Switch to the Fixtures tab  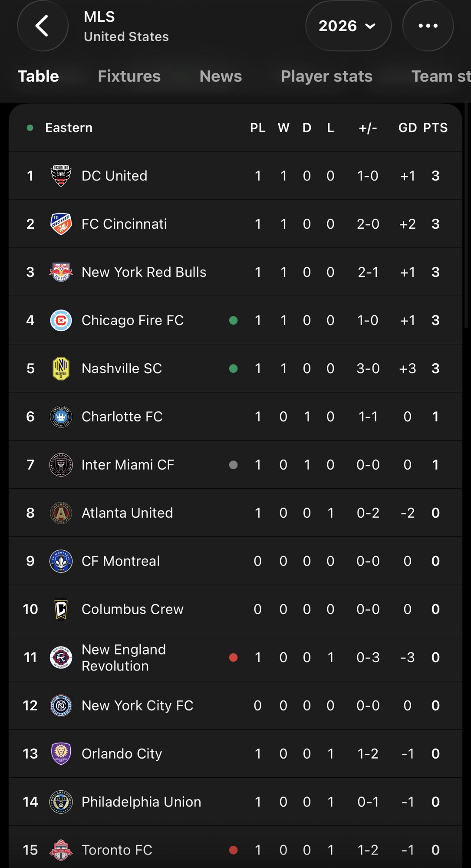pos(129,76)
